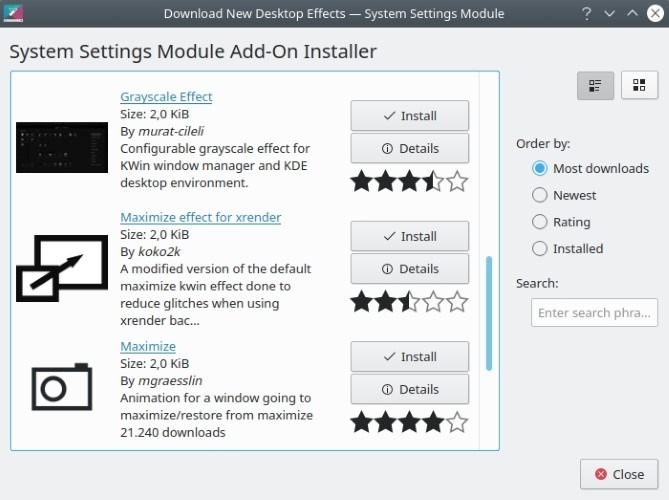Click the Maximize camera icon thumbnail

(x=62, y=387)
